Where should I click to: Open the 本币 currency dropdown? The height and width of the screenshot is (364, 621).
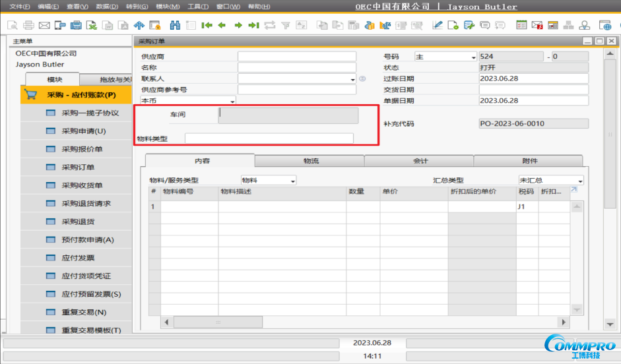click(x=232, y=102)
